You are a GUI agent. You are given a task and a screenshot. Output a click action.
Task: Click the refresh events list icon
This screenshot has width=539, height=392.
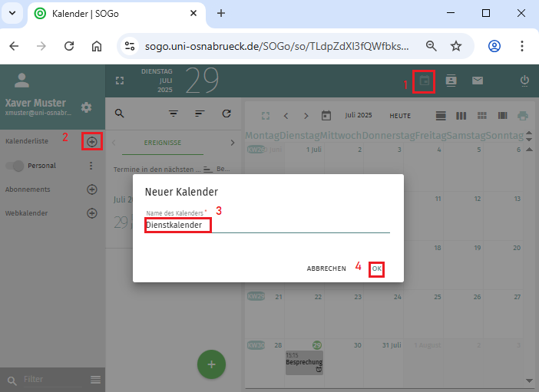(x=227, y=114)
